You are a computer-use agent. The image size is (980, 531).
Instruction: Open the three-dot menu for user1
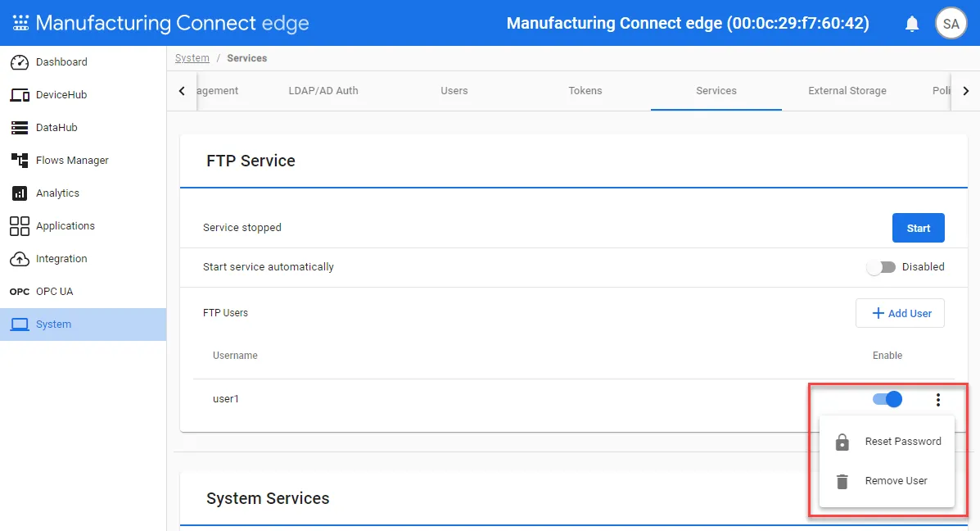[x=937, y=400]
